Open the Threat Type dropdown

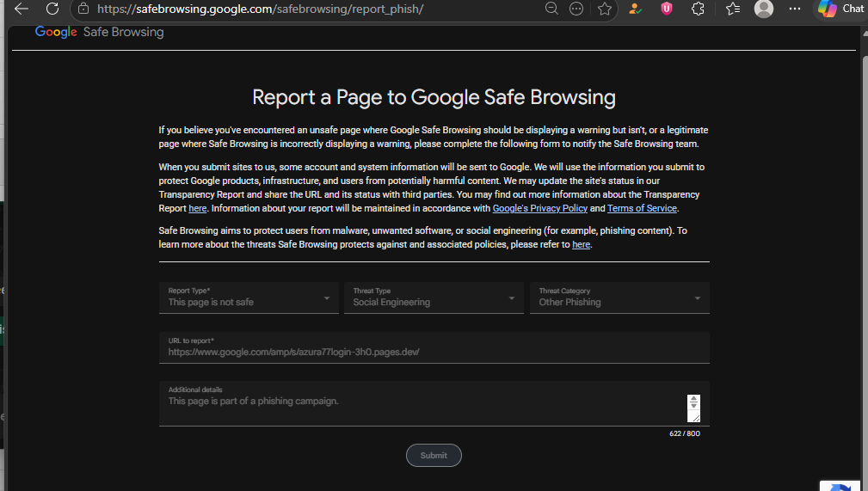coord(434,298)
